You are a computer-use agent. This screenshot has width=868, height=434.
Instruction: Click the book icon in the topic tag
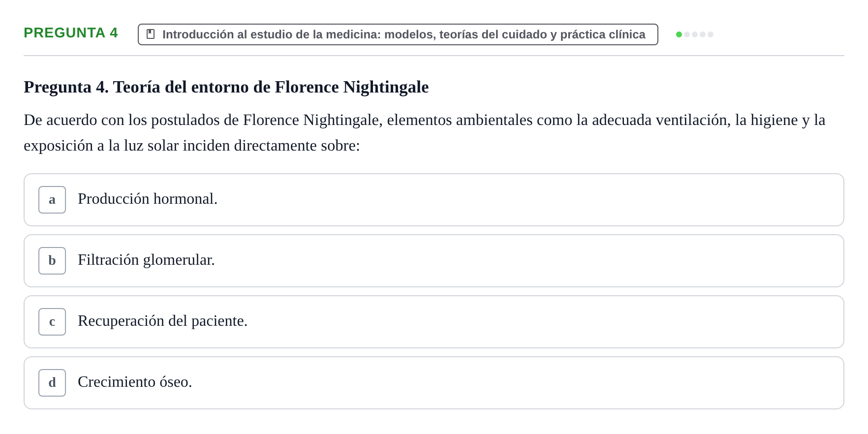[151, 34]
